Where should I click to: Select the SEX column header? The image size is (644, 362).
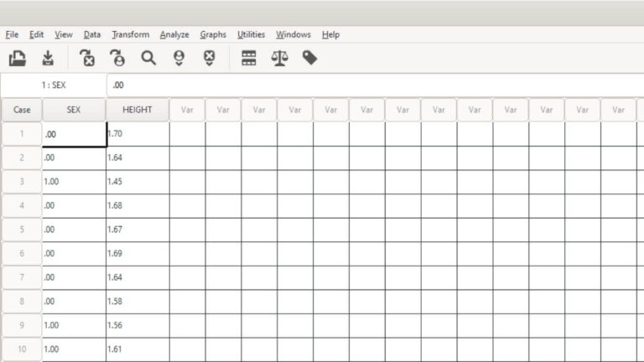pyautogui.click(x=74, y=110)
